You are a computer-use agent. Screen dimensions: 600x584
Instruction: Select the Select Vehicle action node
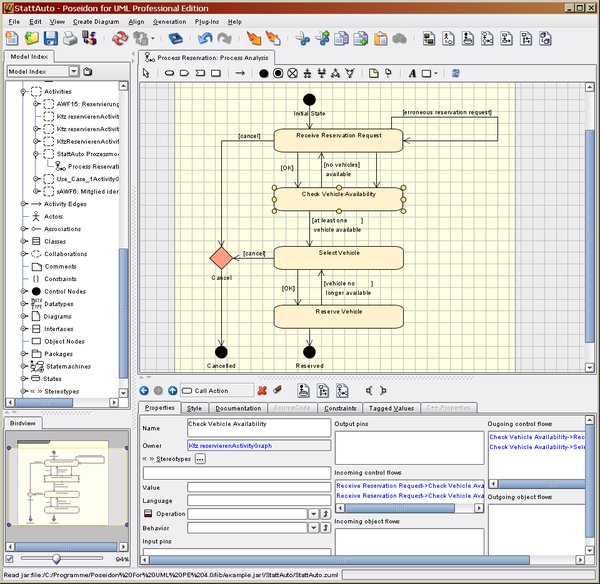pyautogui.click(x=339, y=258)
